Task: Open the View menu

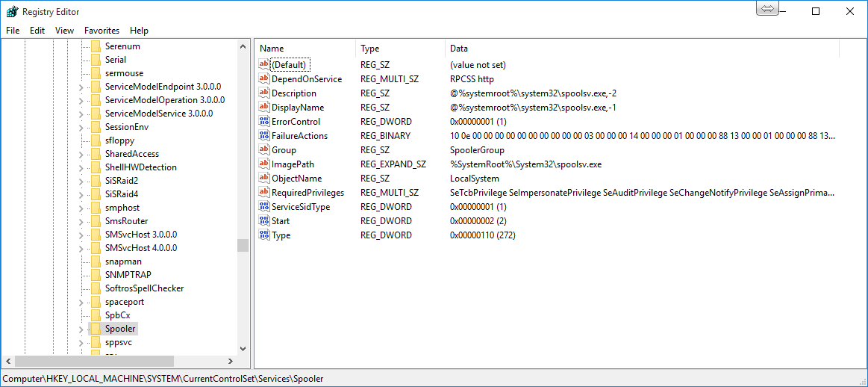Action: tap(65, 31)
